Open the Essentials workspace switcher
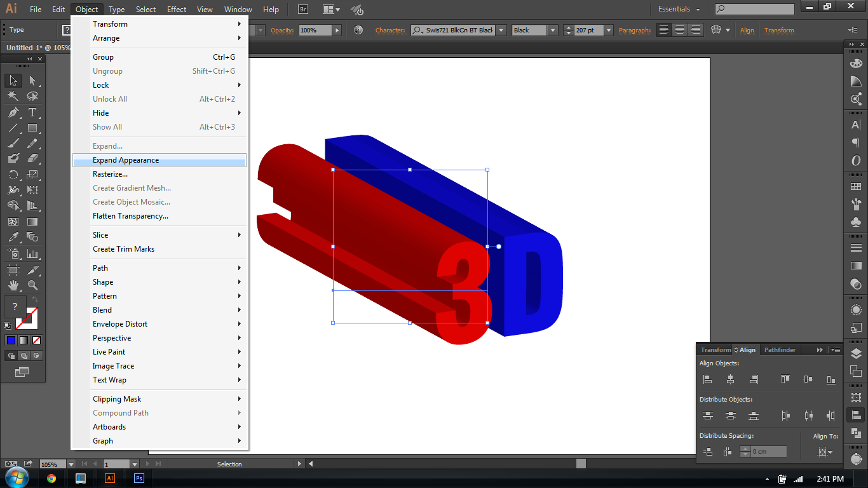Viewport: 868px width, 488px height. pos(677,9)
